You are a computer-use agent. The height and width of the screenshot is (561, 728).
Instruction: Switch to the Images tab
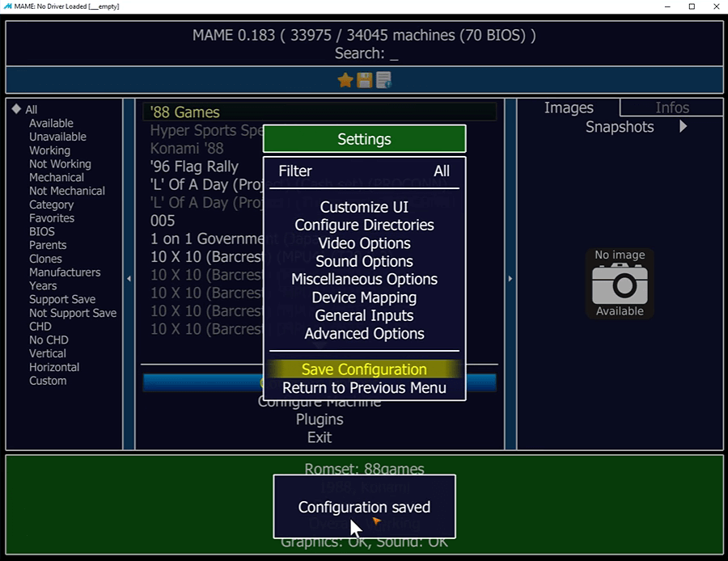(569, 108)
